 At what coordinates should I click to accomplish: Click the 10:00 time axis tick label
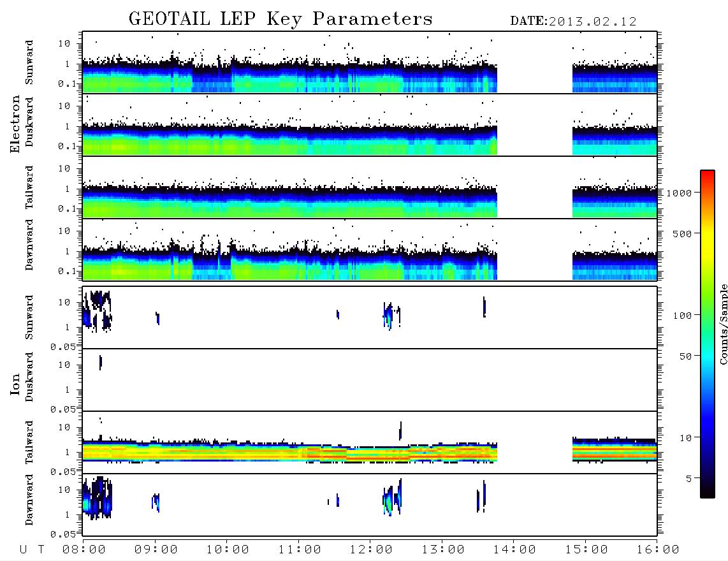(228, 550)
